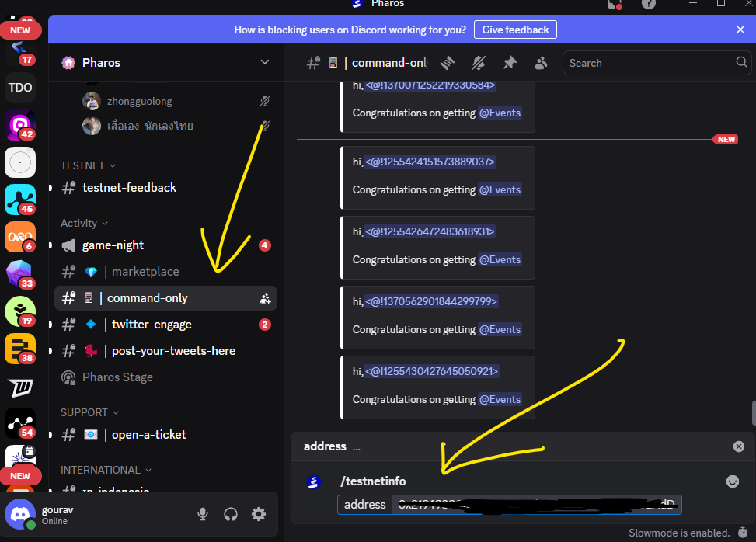756x542 pixels.
Task: Click the address parameter input field
Action: click(x=509, y=505)
